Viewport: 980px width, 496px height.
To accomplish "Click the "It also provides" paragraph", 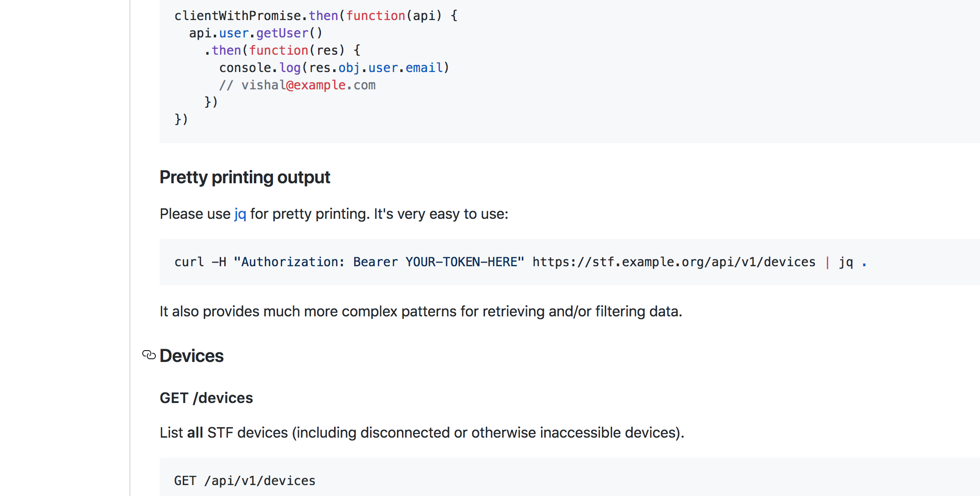I will [420, 311].
